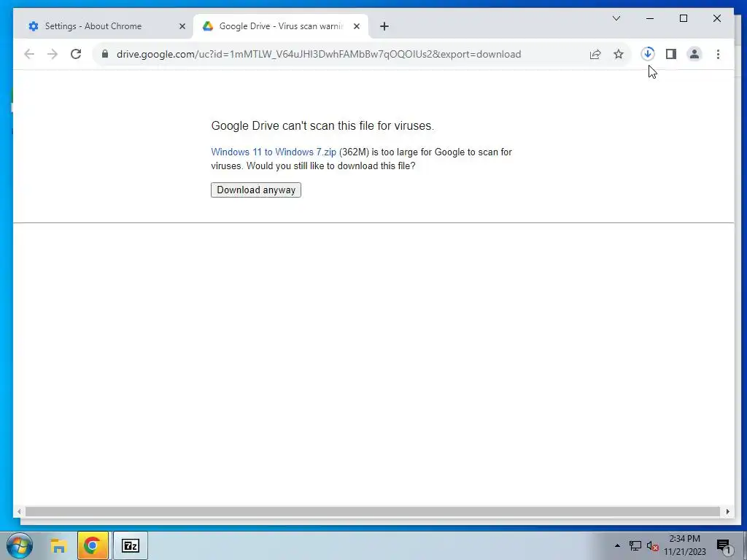Show hidden tray icons arrow
747x560 pixels.
pyautogui.click(x=617, y=545)
